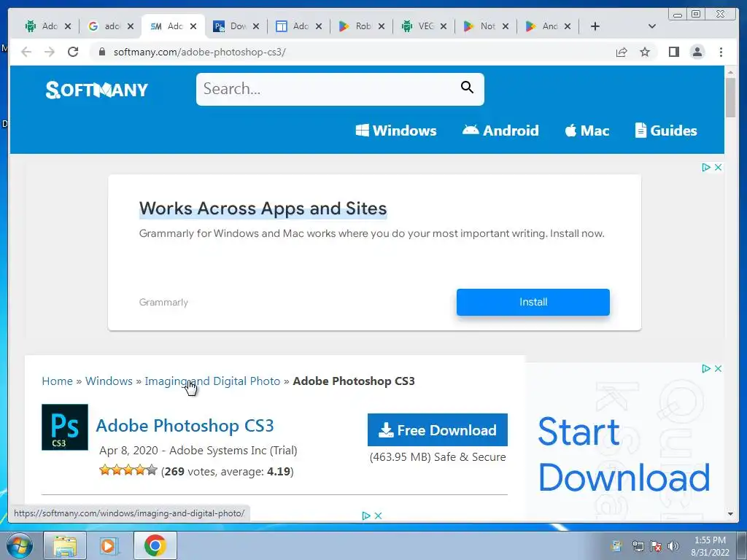Viewport: 747px width, 560px height.
Task: Follow the Home breadcrumb link
Action: 57,381
